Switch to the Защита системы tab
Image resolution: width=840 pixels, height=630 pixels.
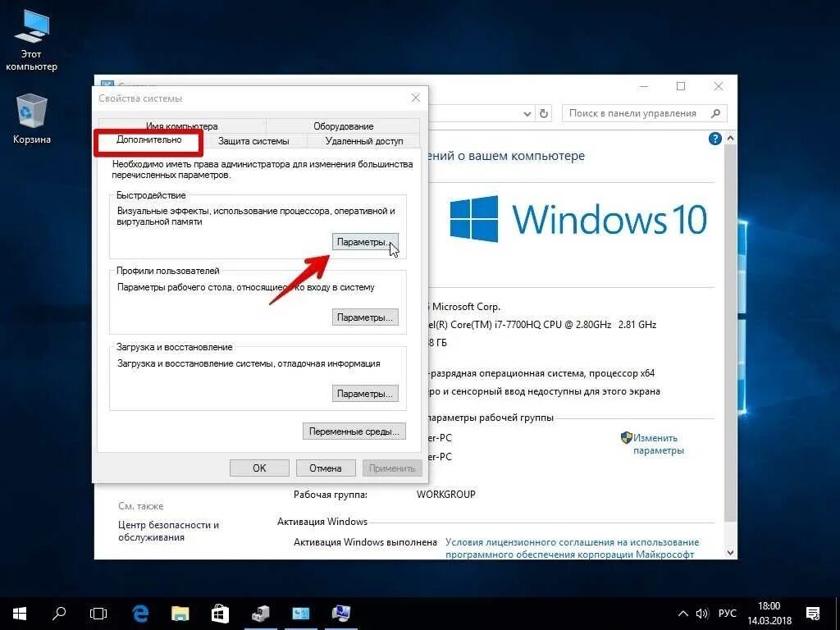[253, 141]
